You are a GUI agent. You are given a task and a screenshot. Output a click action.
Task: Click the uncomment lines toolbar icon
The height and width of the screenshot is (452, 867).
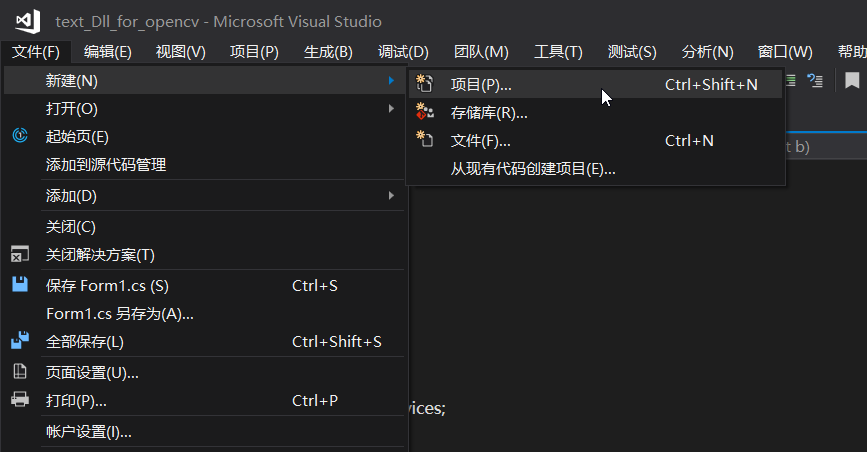coord(815,81)
